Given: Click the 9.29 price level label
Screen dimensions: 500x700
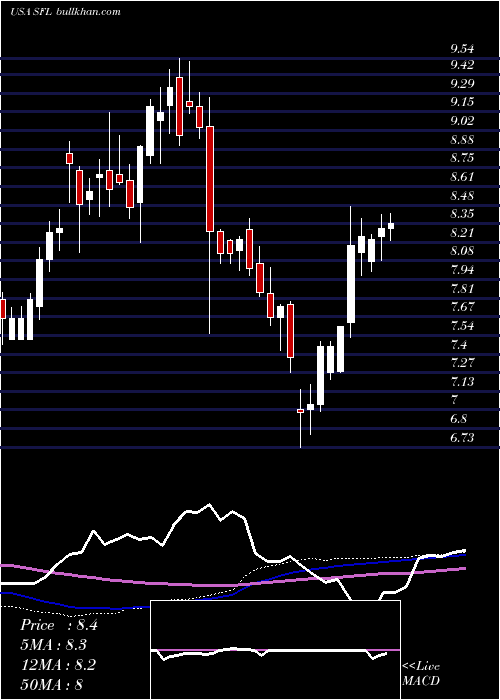Looking at the screenshot, I should click(462, 83).
